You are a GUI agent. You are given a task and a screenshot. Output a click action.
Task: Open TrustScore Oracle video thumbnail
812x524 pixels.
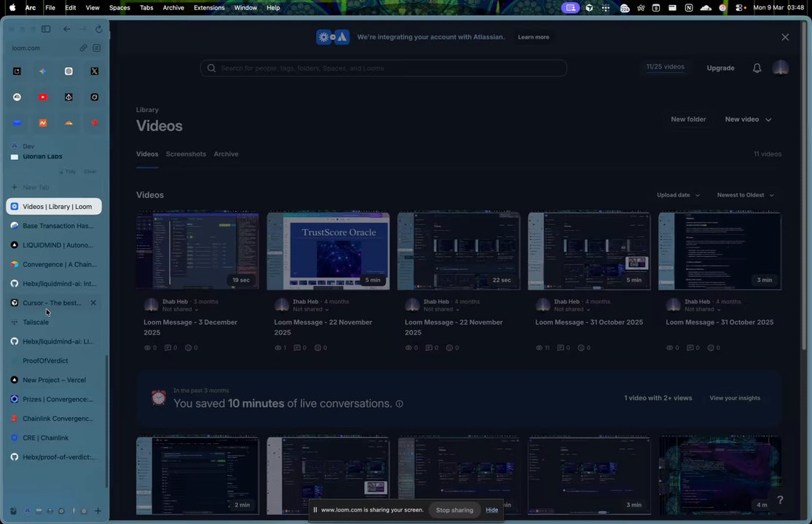click(328, 250)
